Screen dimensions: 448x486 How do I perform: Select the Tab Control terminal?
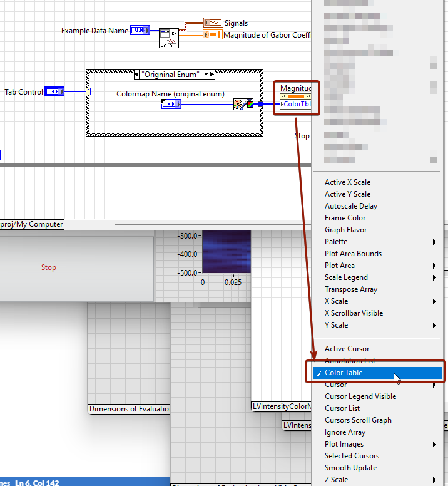[54, 91]
